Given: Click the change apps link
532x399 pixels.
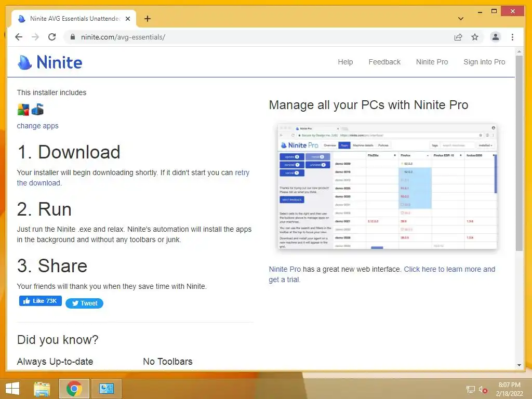Looking at the screenshot, I should click(37, 126).
